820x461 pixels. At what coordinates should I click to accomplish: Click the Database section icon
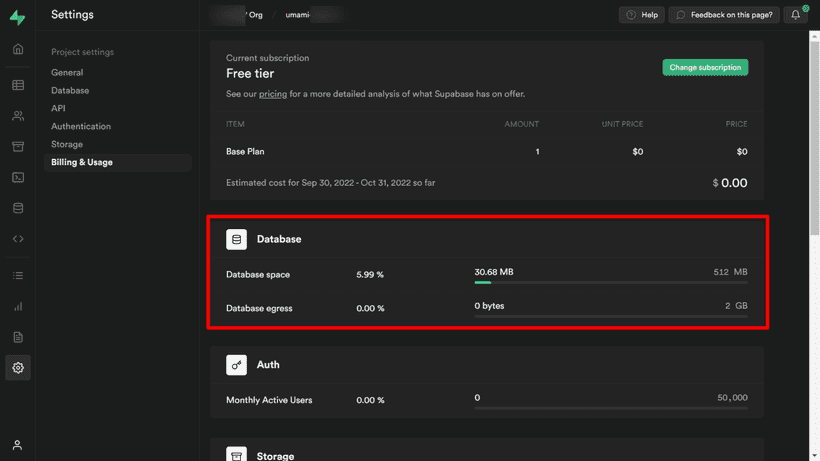click(236, 239)
